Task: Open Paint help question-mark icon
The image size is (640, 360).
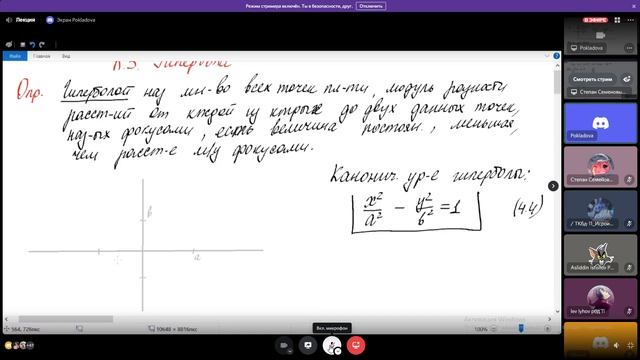Action: [x=556, y=56]
